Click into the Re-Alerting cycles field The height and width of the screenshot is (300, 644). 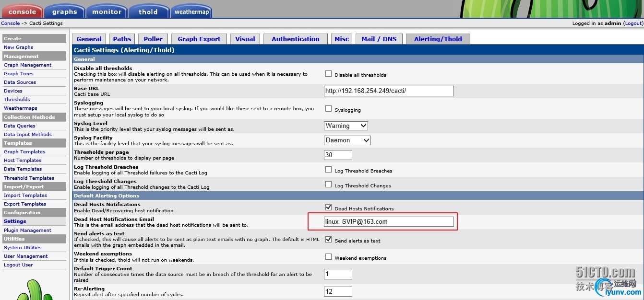[x=338, y=291]
